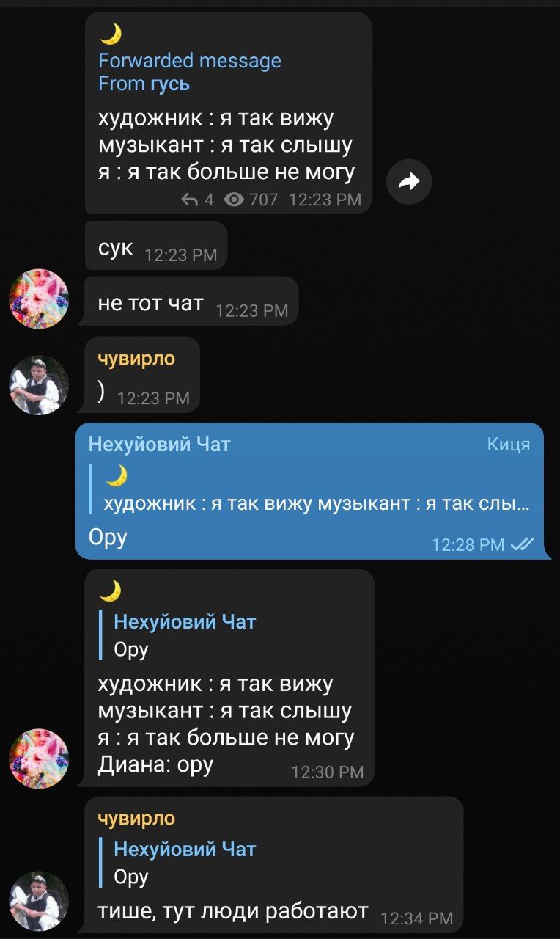Tap the moon emoji on forwarded message
This screenshot has width=560, height=939.
click(111, 34)
